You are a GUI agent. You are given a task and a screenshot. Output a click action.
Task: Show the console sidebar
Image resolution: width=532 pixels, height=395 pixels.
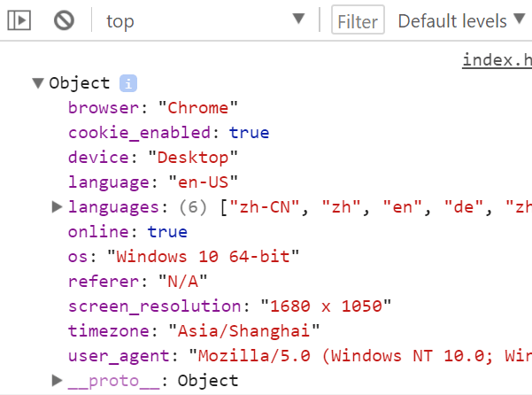pos(19,20)
